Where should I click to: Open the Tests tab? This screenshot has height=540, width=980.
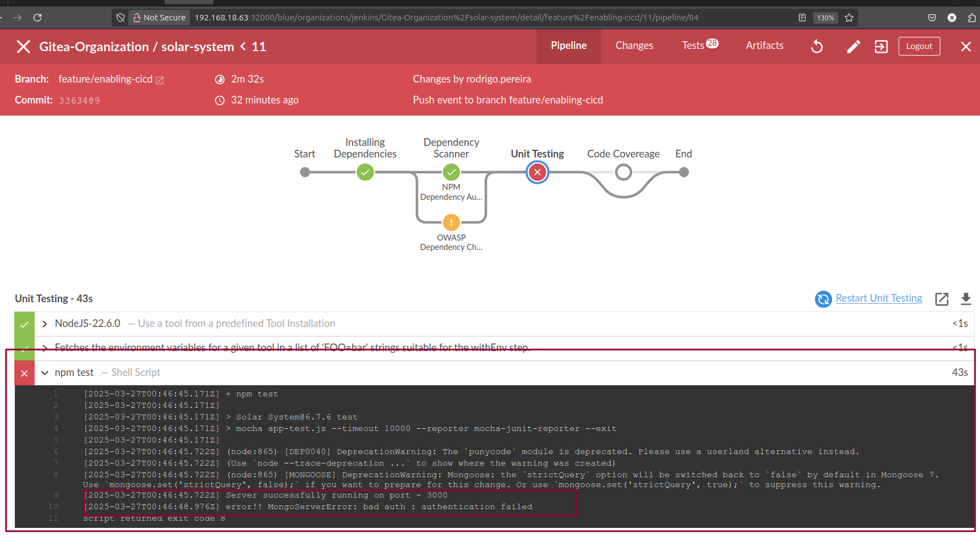(x=700, y=46)
